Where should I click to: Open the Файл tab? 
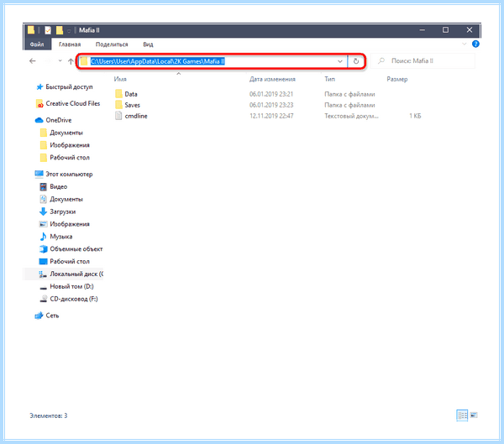click(x=37, y=44)
